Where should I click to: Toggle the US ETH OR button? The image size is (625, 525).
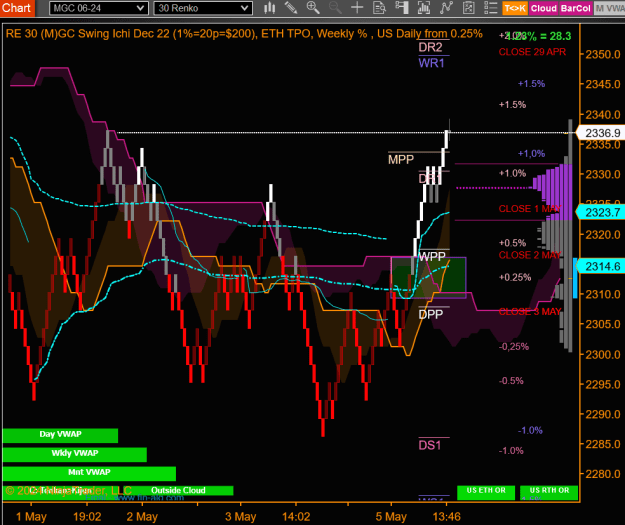pos(486,493)
